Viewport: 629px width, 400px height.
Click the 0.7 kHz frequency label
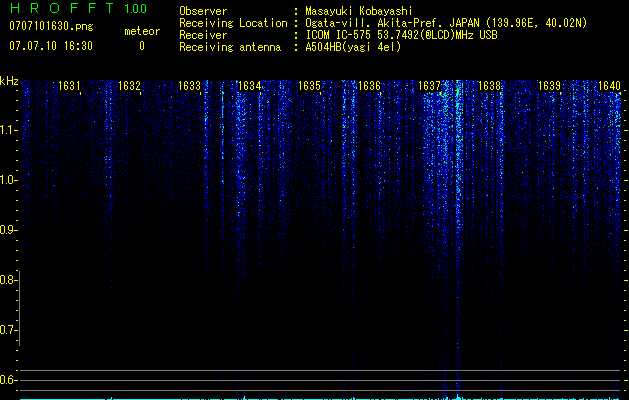7,330
